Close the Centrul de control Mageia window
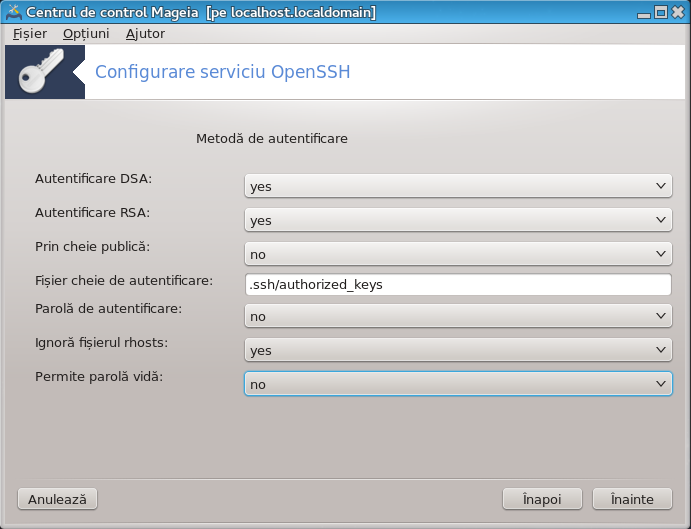This screenshot has height=529, width=691. [x=678, y=12]
